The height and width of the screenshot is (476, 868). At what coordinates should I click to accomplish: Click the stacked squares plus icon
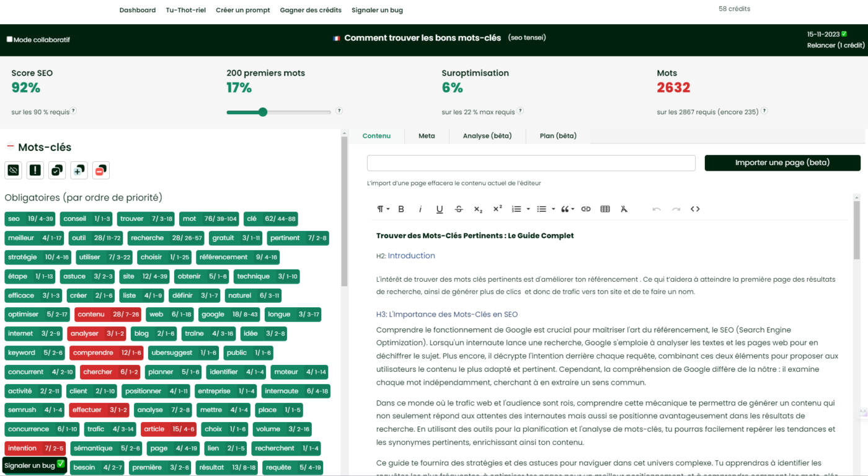point(79,170)
